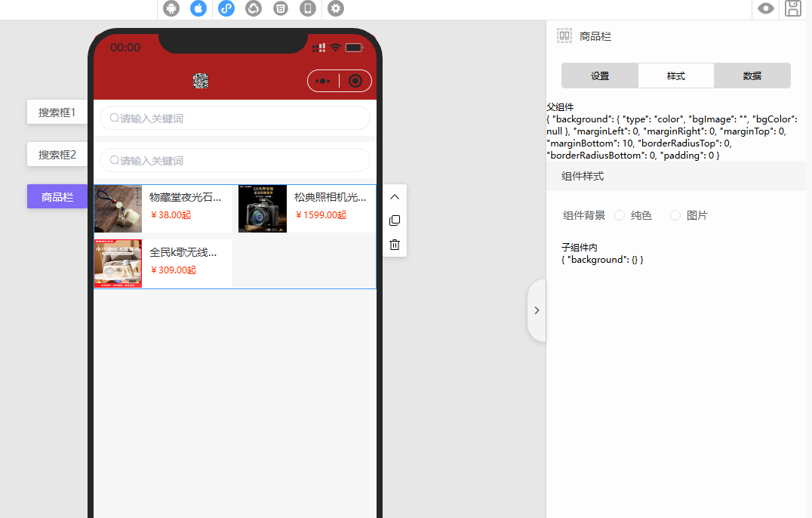Screen dimensions: 812x518
Task: Toggle preview with the eye icon
Action: 766,8
